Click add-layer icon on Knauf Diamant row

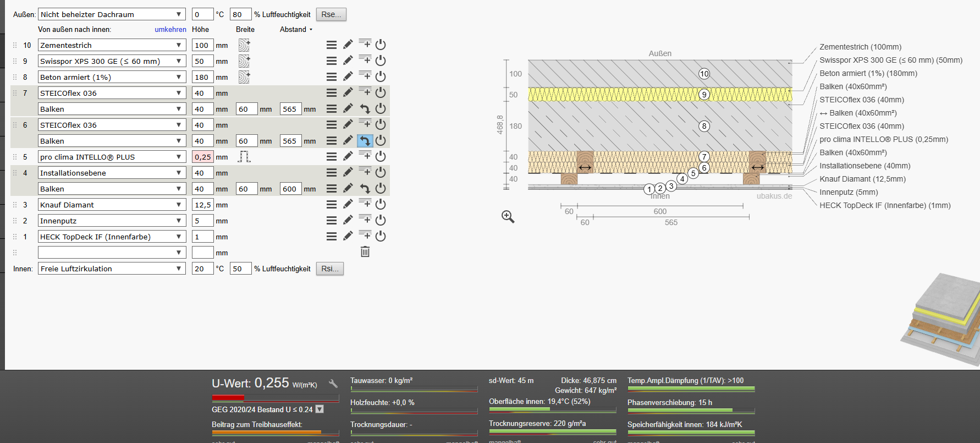coord(365,204)
